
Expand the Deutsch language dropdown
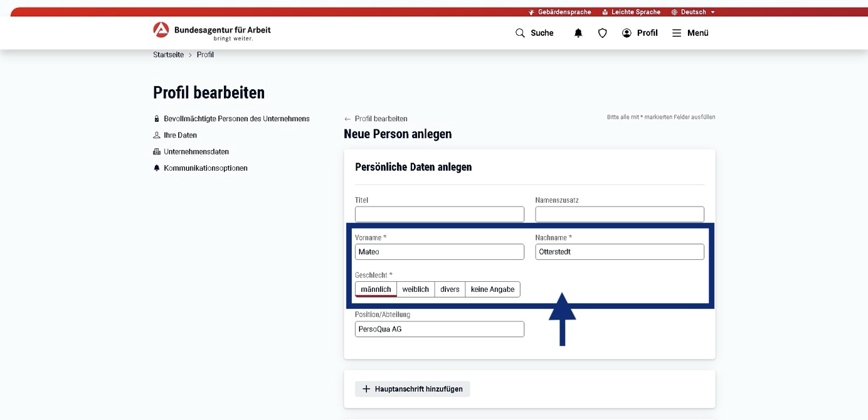point(693,12)
